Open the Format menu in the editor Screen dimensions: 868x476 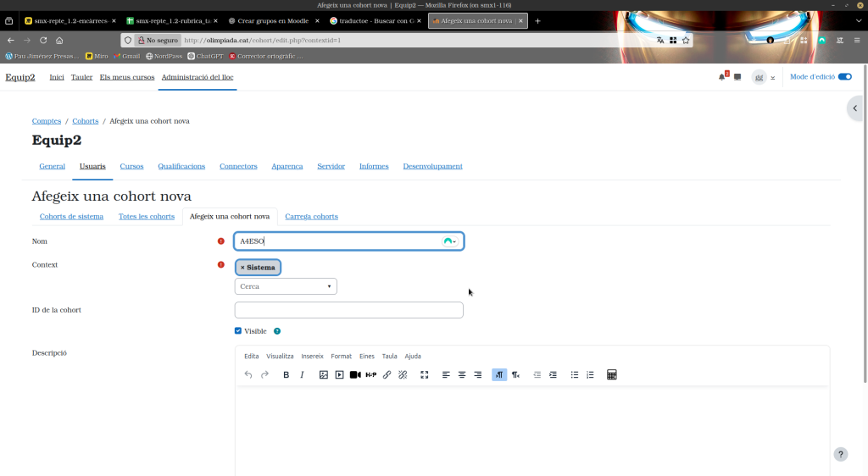(x=341, y=357)
